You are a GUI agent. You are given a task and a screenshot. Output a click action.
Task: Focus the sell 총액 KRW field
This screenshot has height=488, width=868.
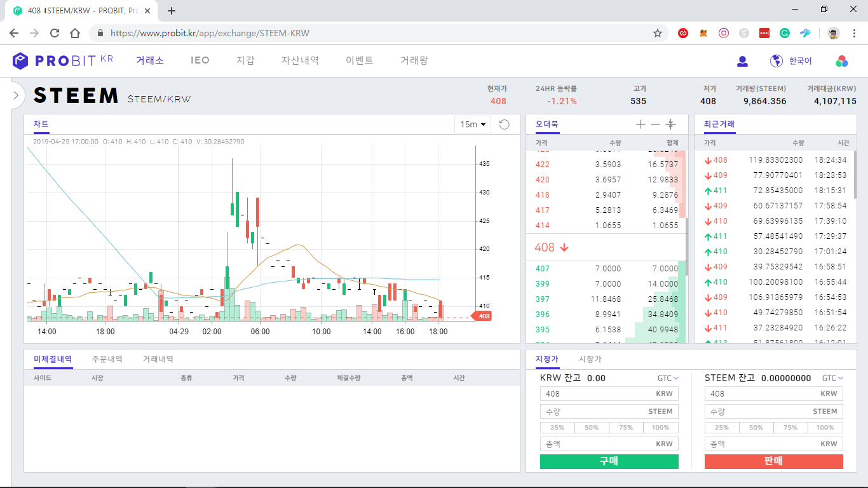(x=774, y=444)
